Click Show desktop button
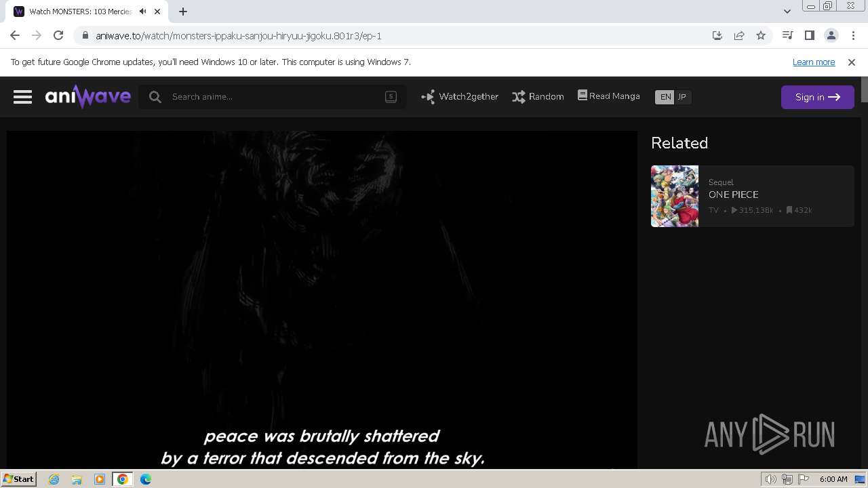This screenshot has width=868, height=488. pos(861,479)
